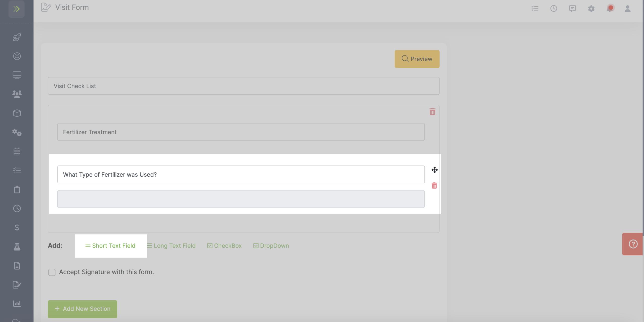Open the rocket icon in sidebar

tap(17, 37)
